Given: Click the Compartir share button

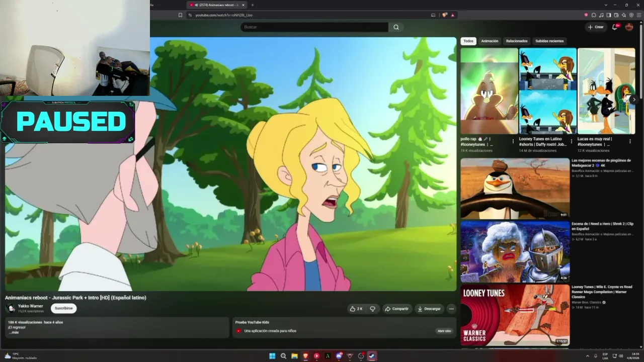Looking at the screenshot, I should click(x=397, y=309).
